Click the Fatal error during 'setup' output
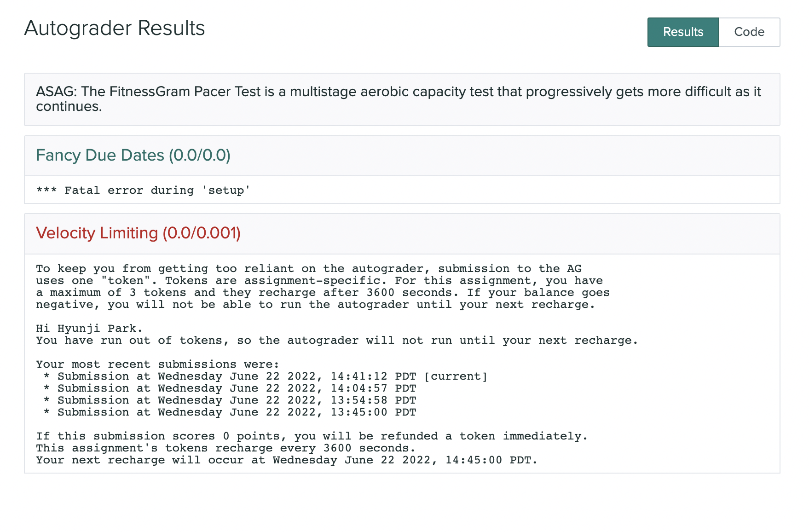Viewport: 809px width, 532px height. point(143,191)
